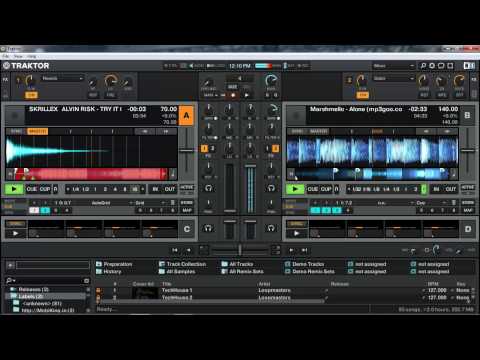The height and width of the screenshot is (360, 480).
Task: Open the layout selector dropdown in header
Action: click(393, 66)
